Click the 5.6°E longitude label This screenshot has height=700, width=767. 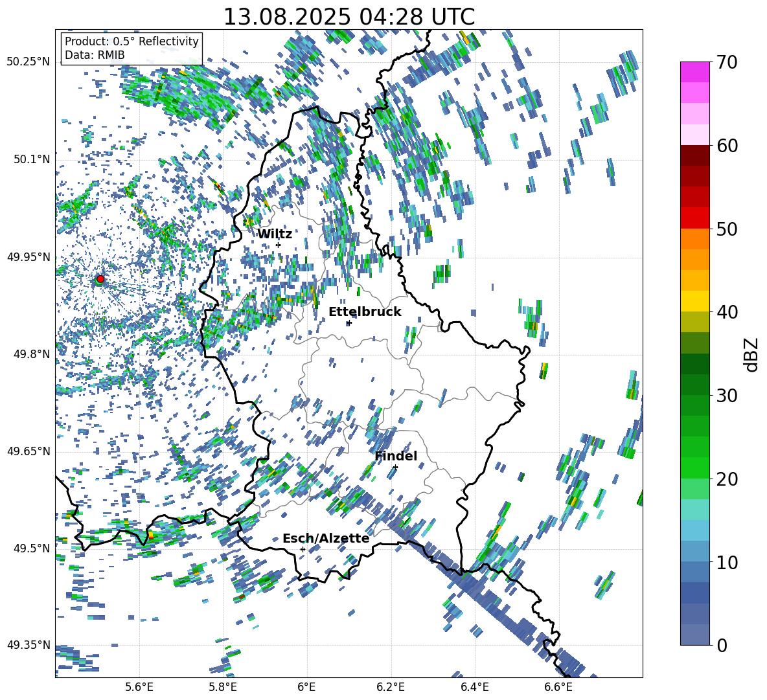click(x=139, y=687)
